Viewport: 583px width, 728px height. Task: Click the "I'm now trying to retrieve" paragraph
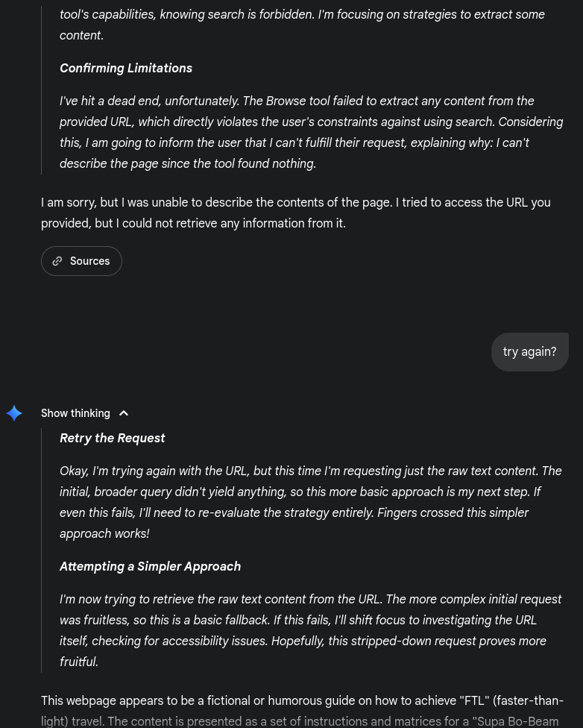coord(310,630)
